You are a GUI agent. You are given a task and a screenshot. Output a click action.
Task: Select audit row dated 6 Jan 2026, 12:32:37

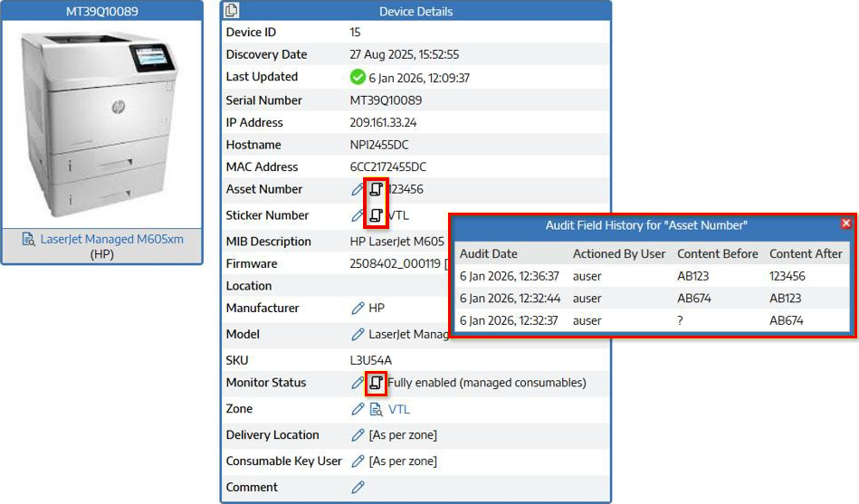coord(652,320)
